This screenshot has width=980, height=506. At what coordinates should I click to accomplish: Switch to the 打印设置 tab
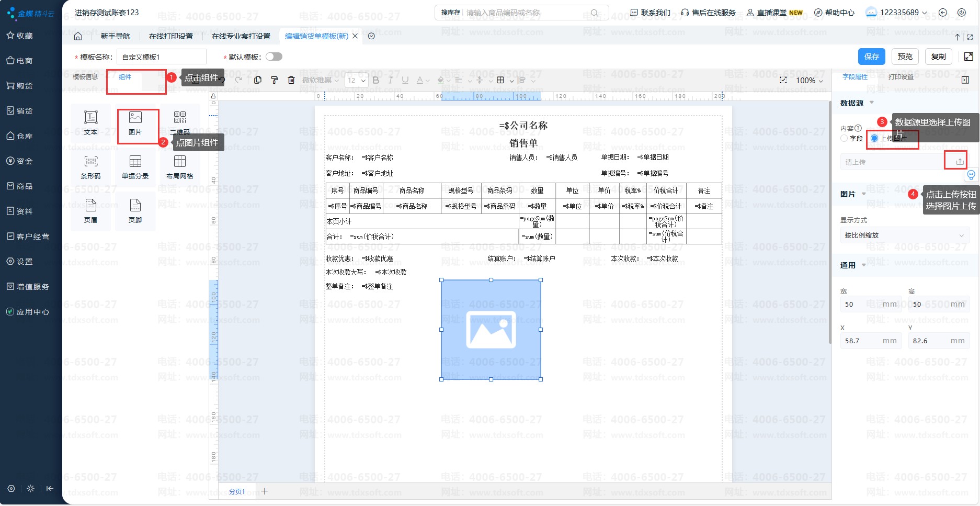pos(901,77)
